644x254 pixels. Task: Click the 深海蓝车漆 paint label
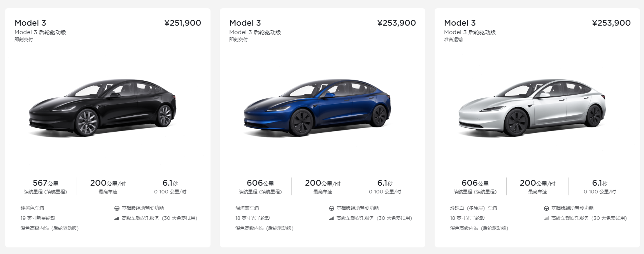247,208
